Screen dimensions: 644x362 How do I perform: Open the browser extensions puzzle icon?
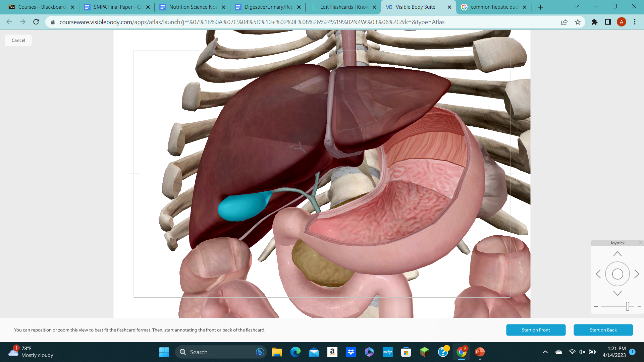(594, 22)
